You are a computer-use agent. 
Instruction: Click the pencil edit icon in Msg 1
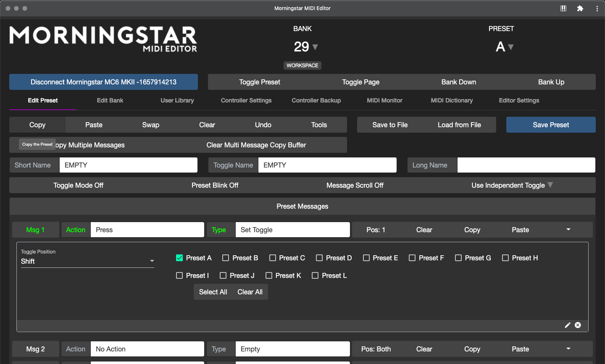click(x=568, y=325)
